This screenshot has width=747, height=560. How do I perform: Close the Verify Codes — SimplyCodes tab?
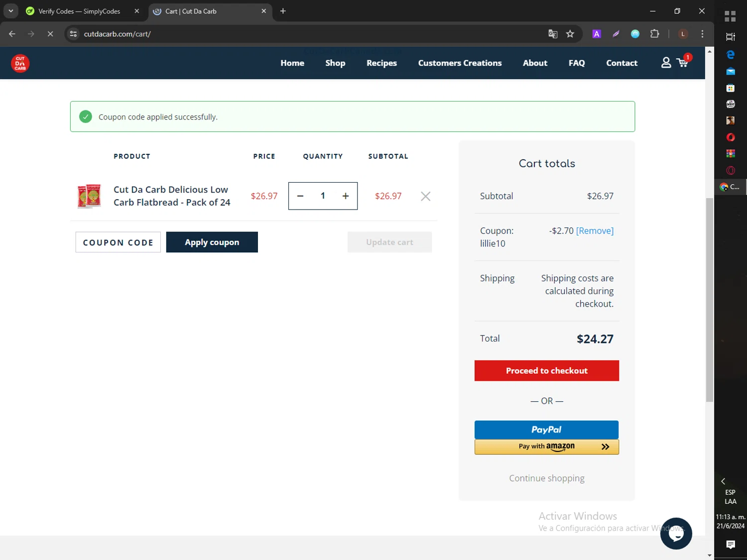(136, 11)
